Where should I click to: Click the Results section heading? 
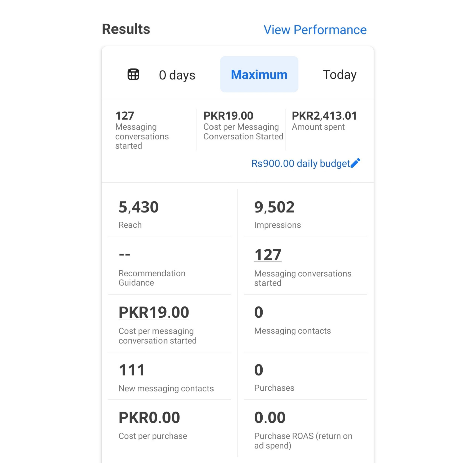[x=126, y=29]
